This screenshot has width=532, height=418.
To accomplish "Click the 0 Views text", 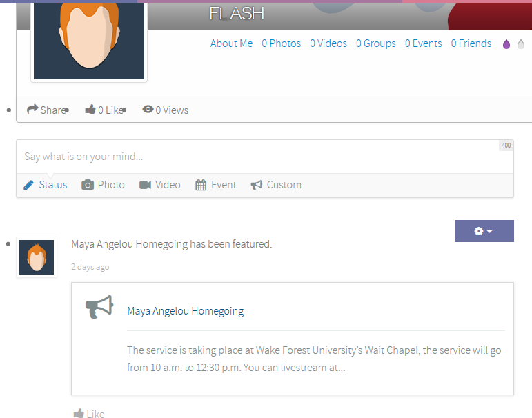I will point(172,110).
